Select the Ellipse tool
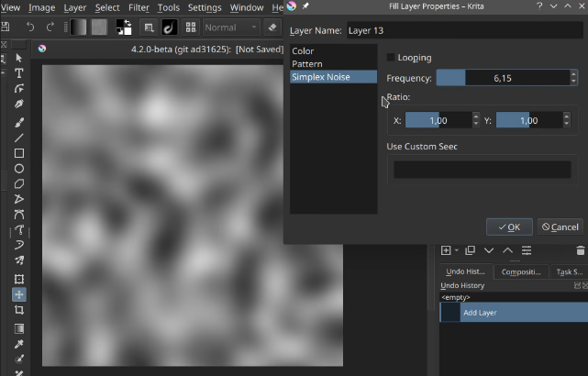 19,169
